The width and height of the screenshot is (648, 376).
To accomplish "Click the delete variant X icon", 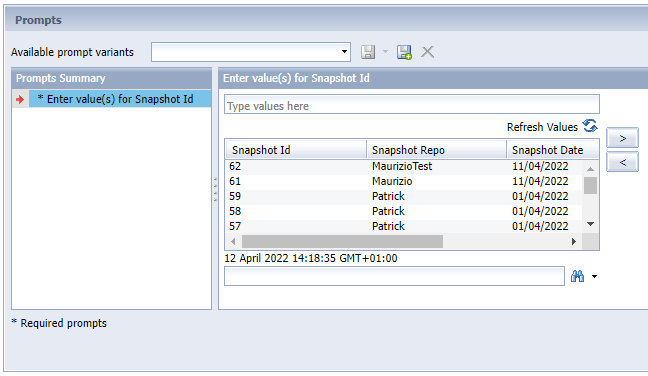I will tap(427, 52).
